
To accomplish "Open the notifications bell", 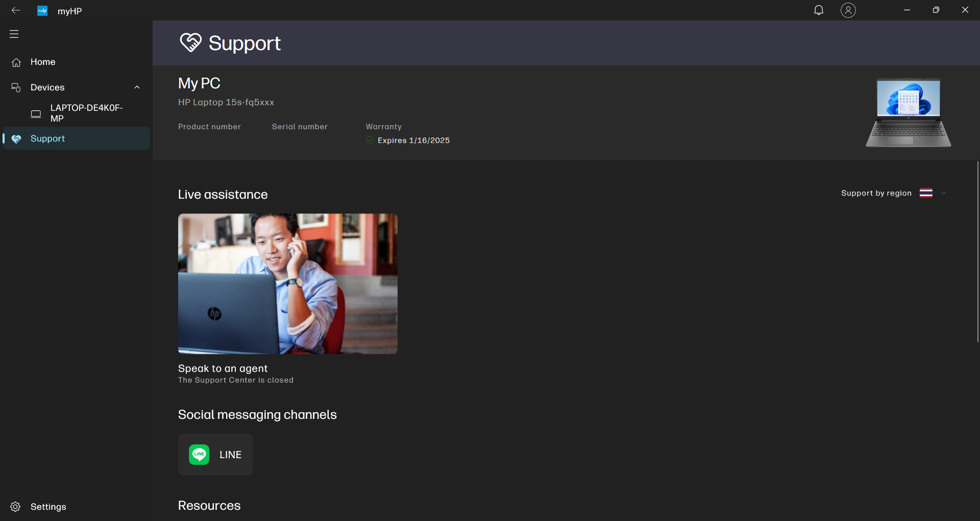I will click(819, 10).
